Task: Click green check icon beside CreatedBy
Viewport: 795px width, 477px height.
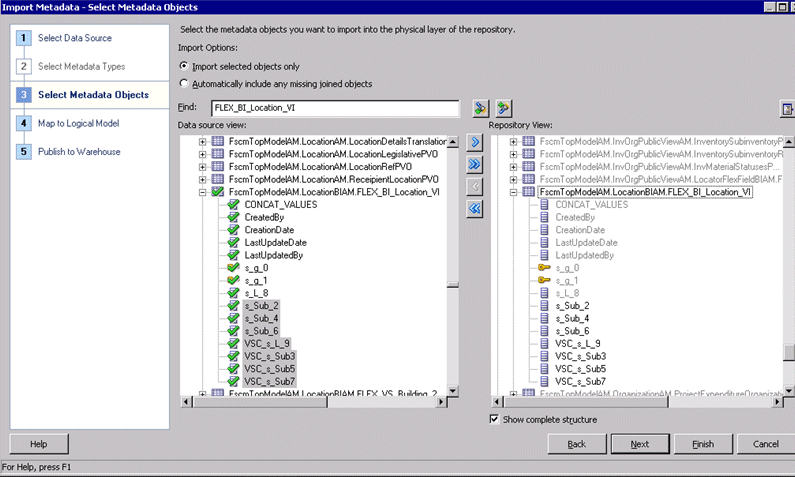Action: tap(233, 217)
